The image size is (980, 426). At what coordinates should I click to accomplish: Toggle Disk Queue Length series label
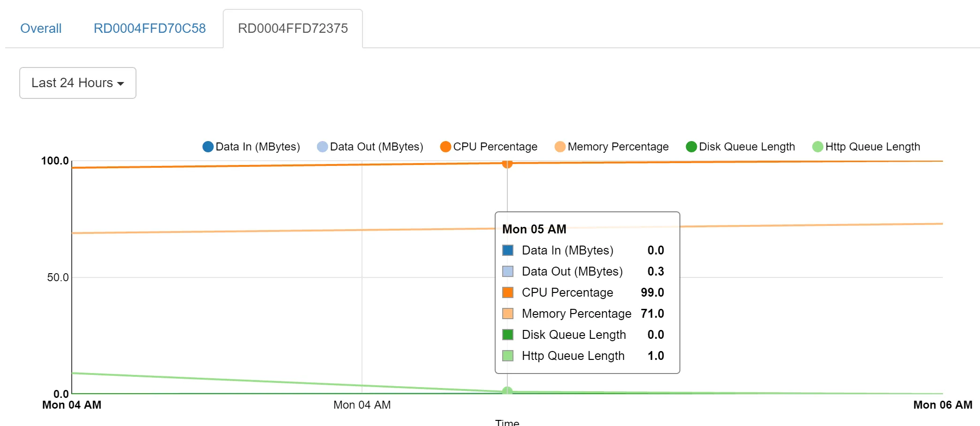[x=746, y=147]
